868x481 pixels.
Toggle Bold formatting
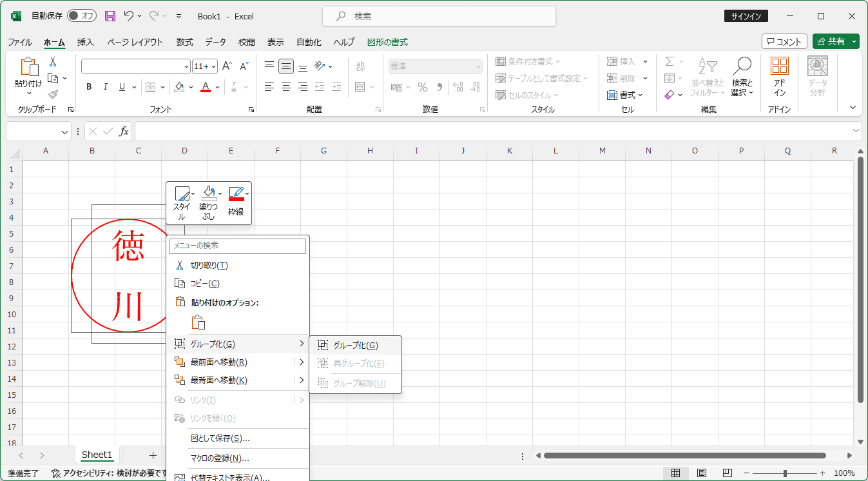(89, 87)
